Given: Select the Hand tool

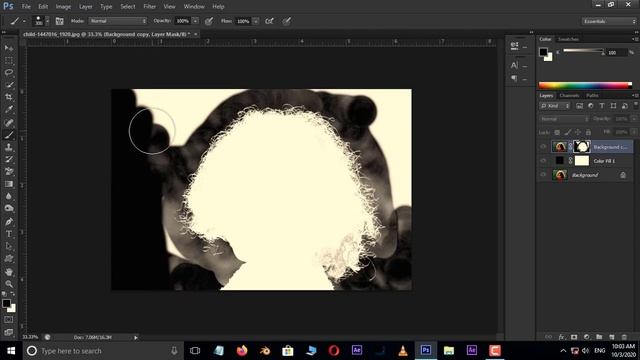Looking at the screenshot, I should pyautogui.click(x=9, y=272).
